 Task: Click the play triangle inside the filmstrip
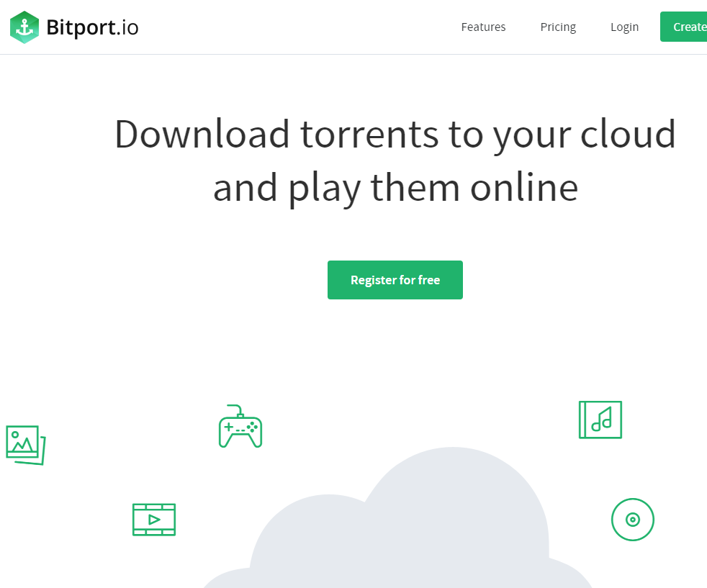(x=154, y=519)
